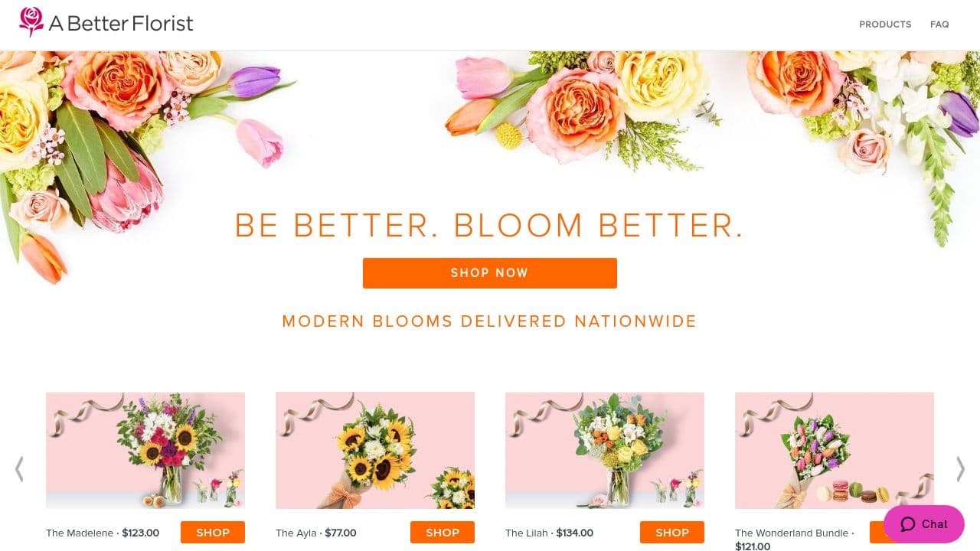Click the Ayla sunflower bouquet photo

coord(375,450)
